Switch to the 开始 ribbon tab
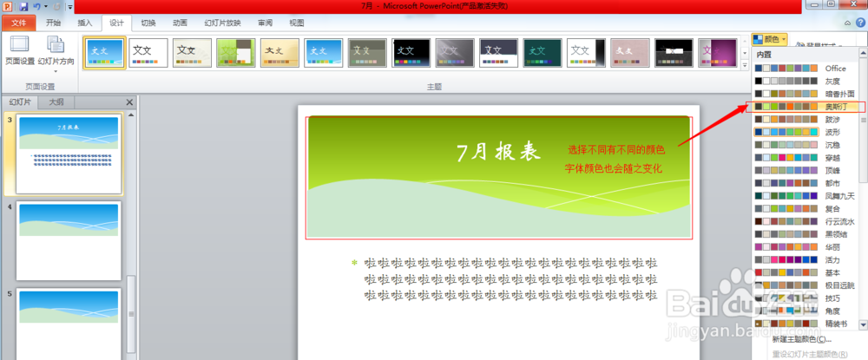The image size is (868, 360). [x=54, y=23]
